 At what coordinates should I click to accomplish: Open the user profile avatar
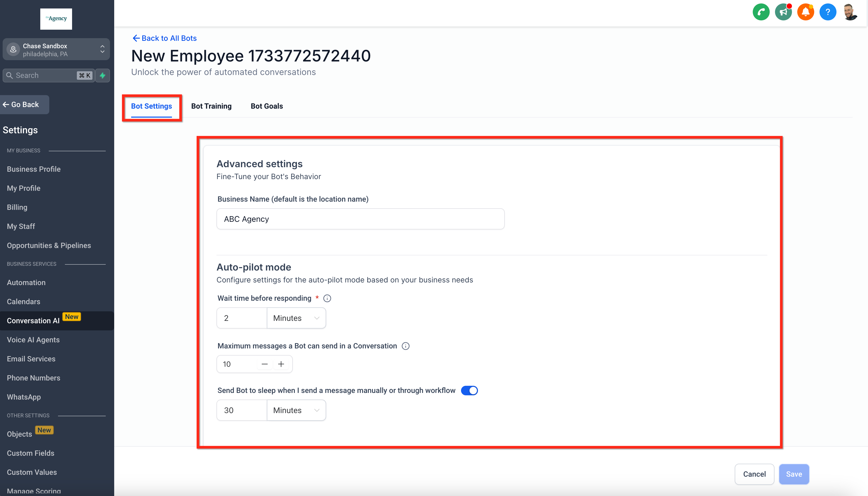pos(850,12)
